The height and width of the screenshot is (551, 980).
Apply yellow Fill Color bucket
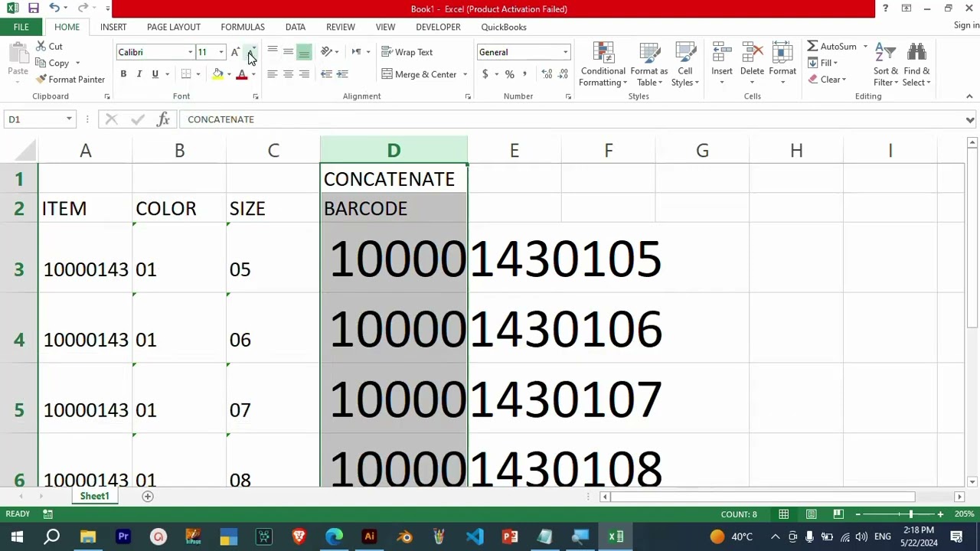pyautogui.click(x=217, y=74)
